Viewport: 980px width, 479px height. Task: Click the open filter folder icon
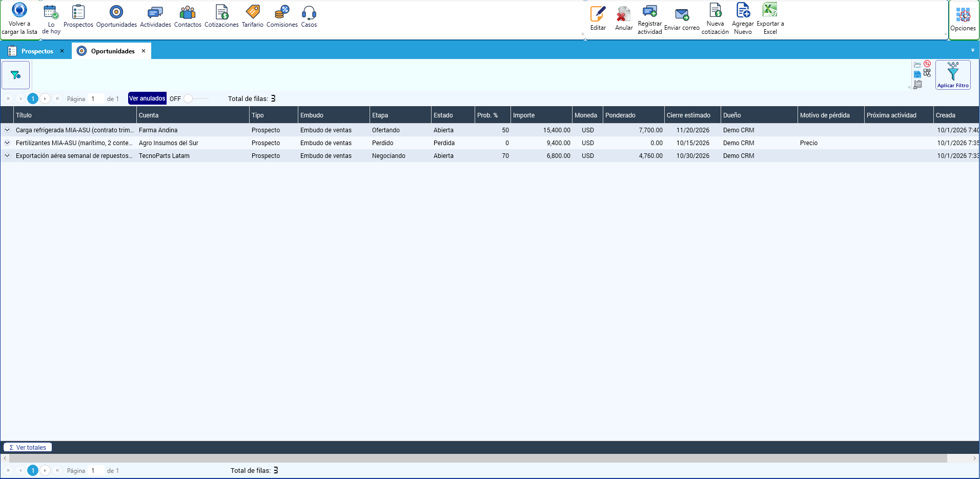pos(917,65)
